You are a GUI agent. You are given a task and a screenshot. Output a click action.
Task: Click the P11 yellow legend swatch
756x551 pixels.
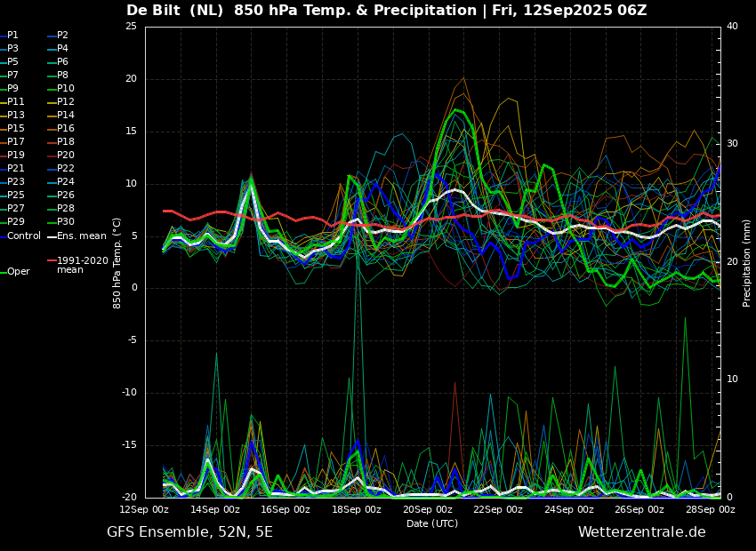point(3,102)
